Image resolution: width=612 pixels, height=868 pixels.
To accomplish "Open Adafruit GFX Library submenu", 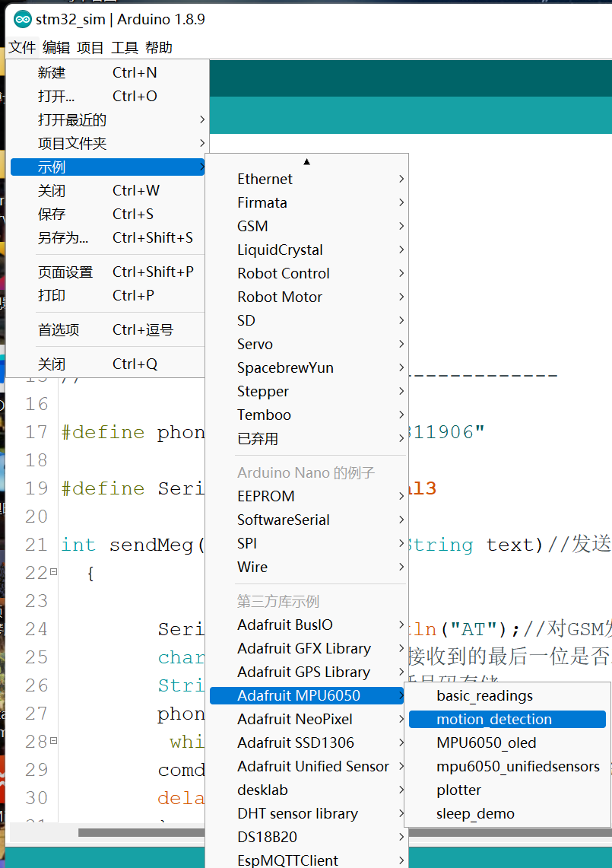I will [307, 648].
